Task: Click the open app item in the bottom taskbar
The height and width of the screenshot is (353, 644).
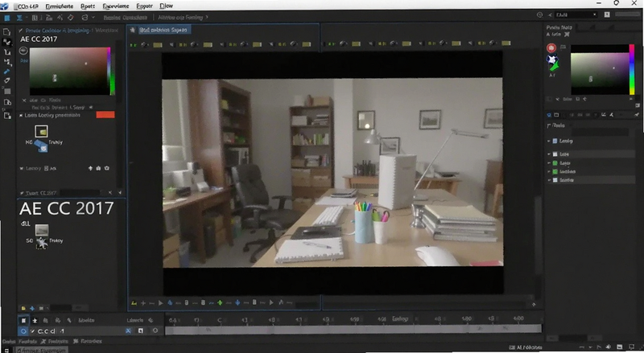Action: [x=42, y=350]
